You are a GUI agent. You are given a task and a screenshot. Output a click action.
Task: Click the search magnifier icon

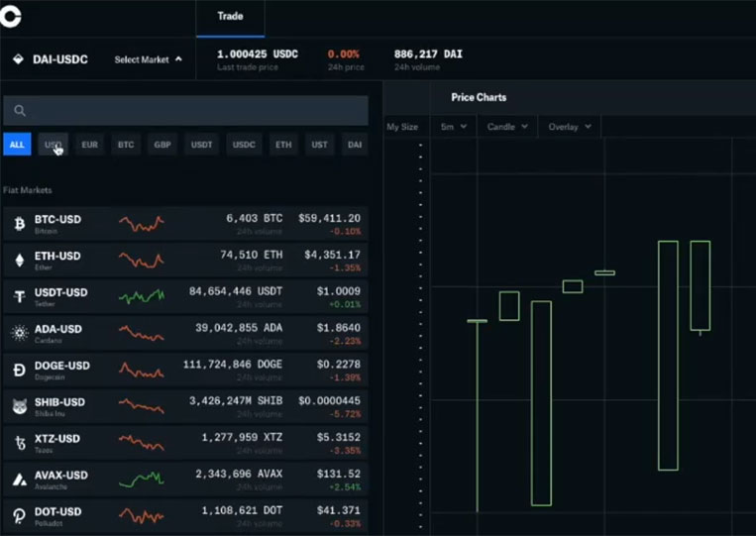coord(19,110)
